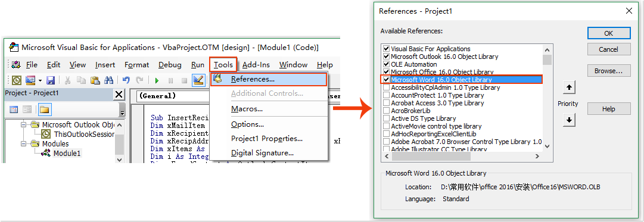Click the Undo arrow icon

[126, 80]
